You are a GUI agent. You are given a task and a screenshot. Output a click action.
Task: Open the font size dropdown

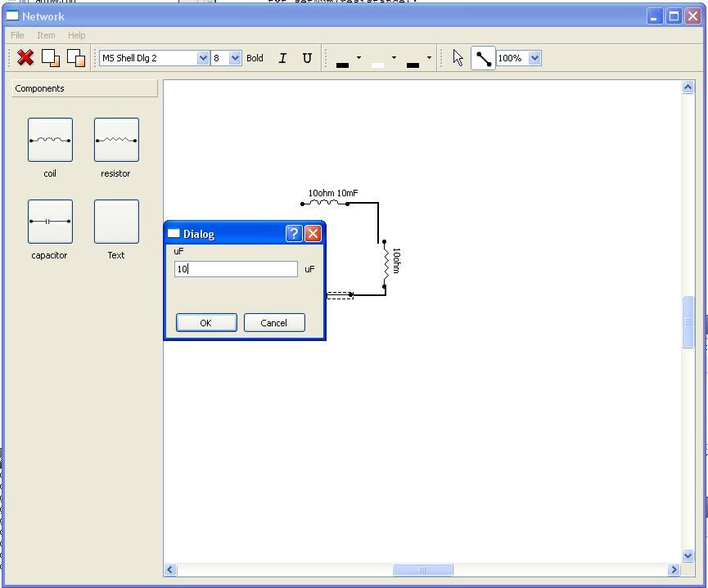(x=235, y=58)
